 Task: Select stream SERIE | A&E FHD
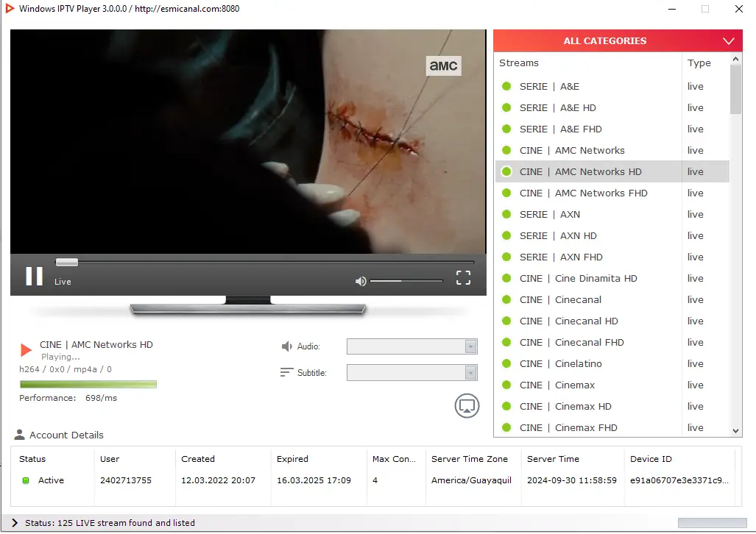(612, 129)
